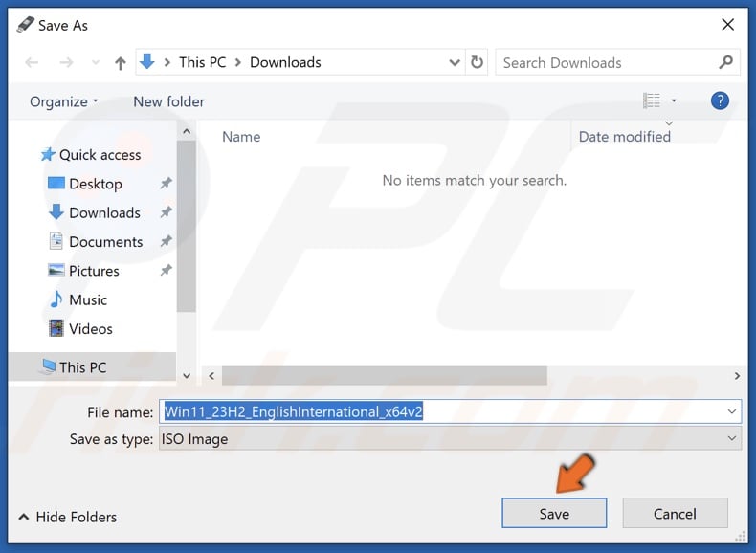Open the Help question mark button

pos(720,100)
